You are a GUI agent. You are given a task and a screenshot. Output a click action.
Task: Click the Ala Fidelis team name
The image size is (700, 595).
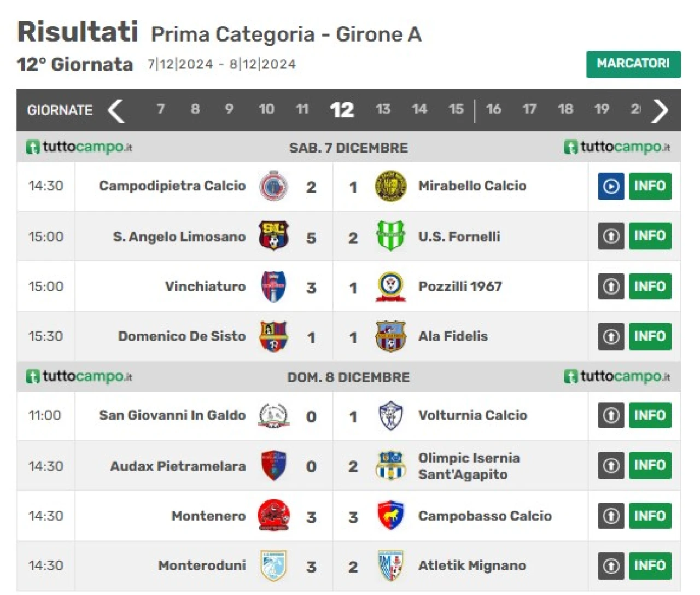453,336
